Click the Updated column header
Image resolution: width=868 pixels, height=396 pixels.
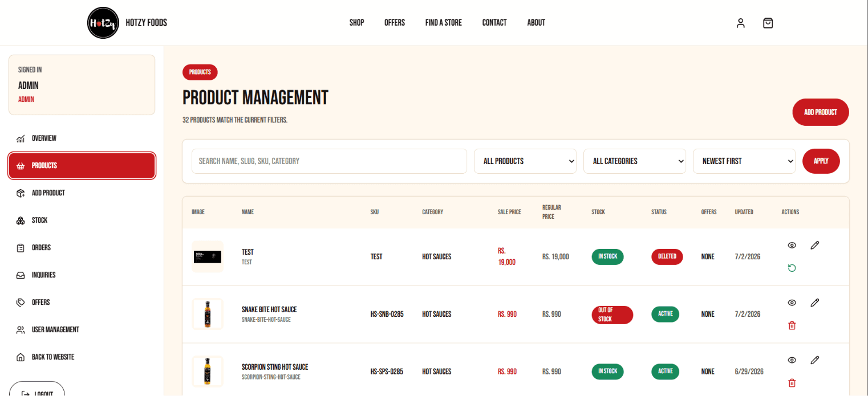tap(744, 212)
